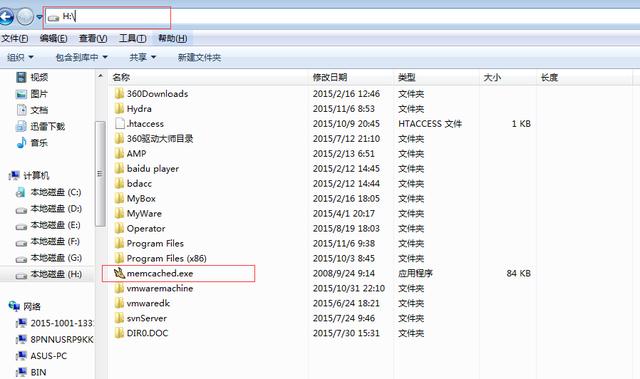The image size is (640, 379).
Task: Click the sidebar vertical scrollbar thumb
Action: pos(100,173)
